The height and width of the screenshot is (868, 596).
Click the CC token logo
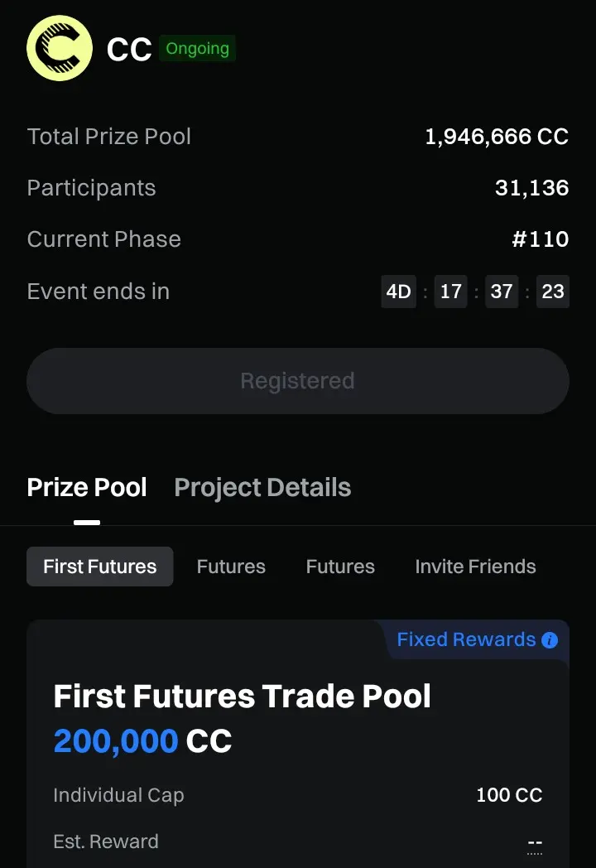pos(60,48)
